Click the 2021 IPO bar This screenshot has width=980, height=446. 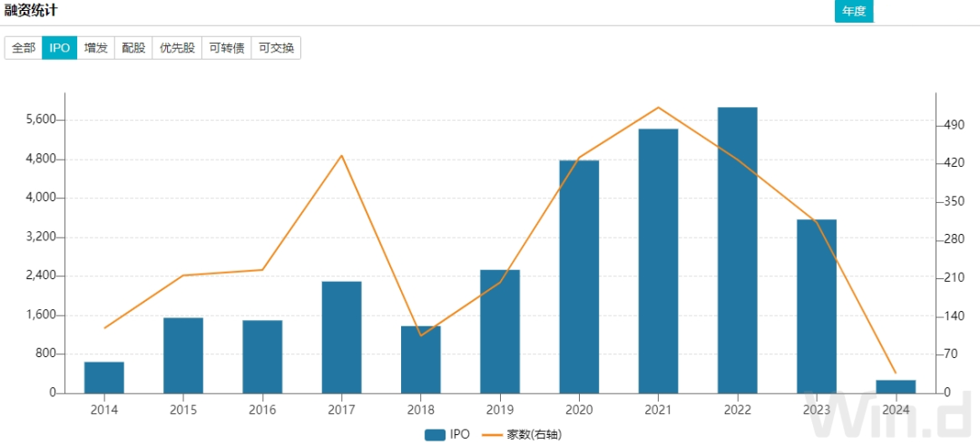(x=658, y=261)
